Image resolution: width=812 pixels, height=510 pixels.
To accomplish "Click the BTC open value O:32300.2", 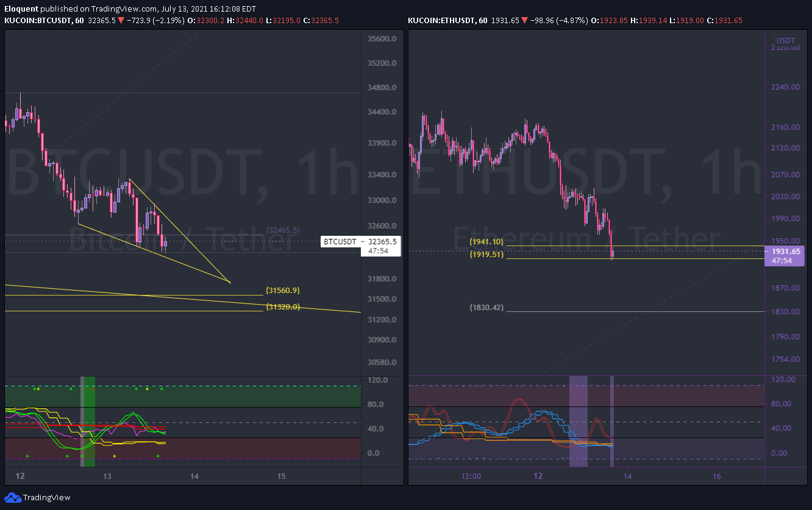I will coord(206,20).
